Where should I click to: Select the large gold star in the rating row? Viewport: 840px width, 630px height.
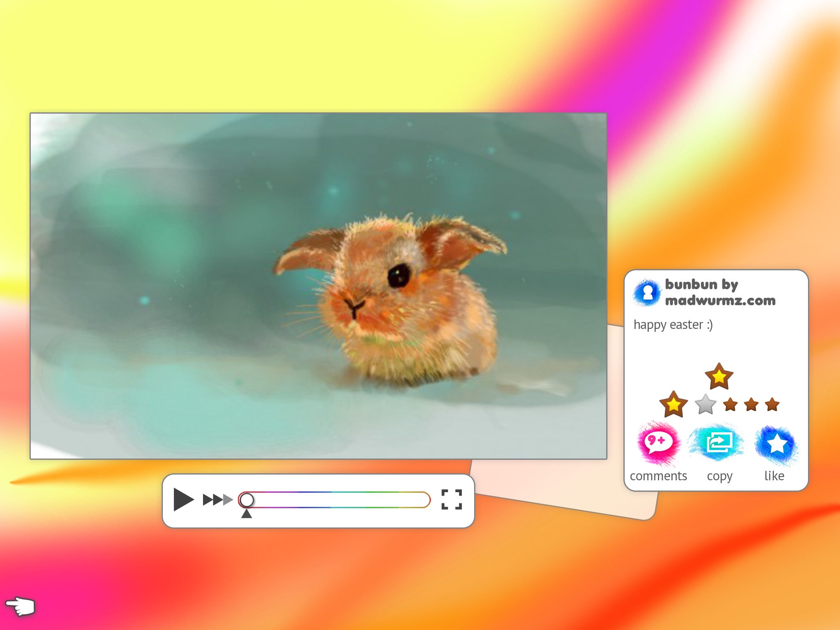click(673, 404)
